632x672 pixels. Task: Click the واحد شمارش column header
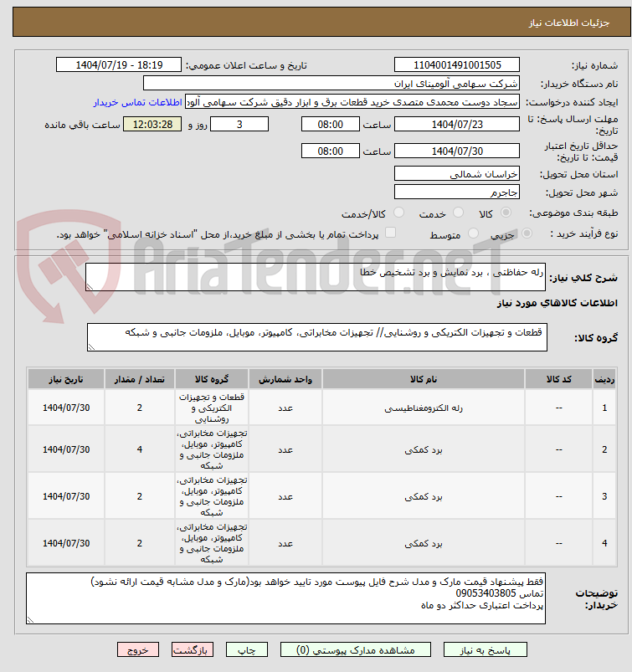coord(285,379)
